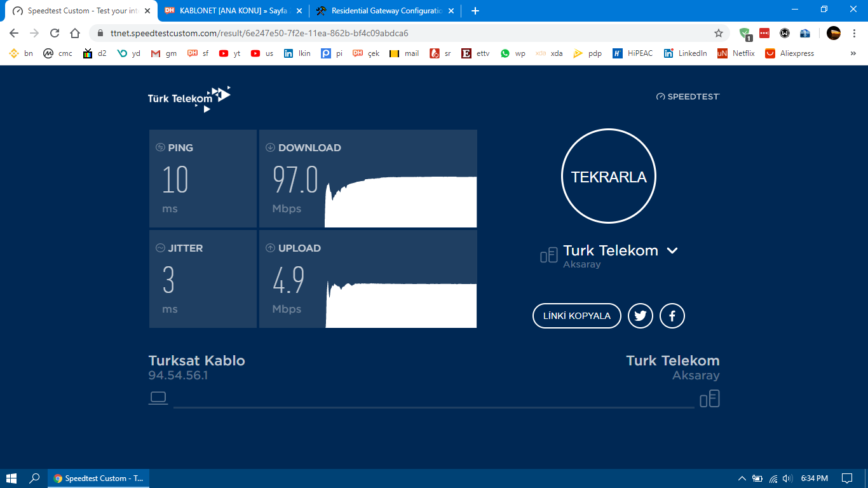Select the IP address 94.54.56.1 text

point(178,376)
